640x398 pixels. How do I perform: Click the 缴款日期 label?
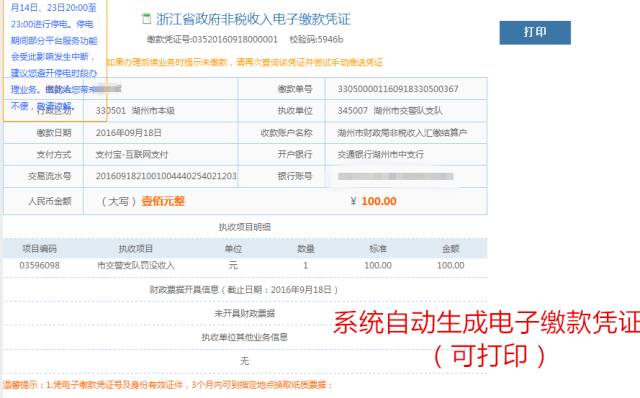click(54, 133)
